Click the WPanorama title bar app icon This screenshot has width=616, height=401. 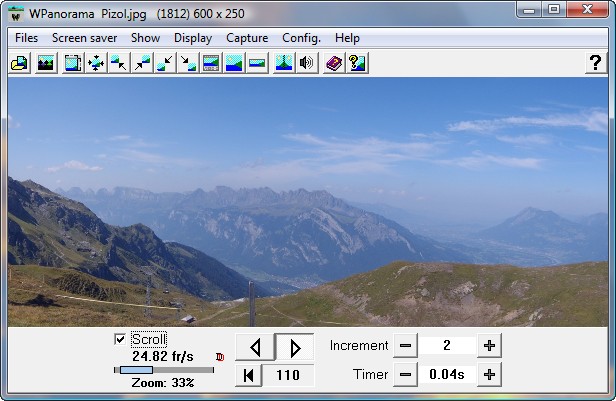coord(16,14)
